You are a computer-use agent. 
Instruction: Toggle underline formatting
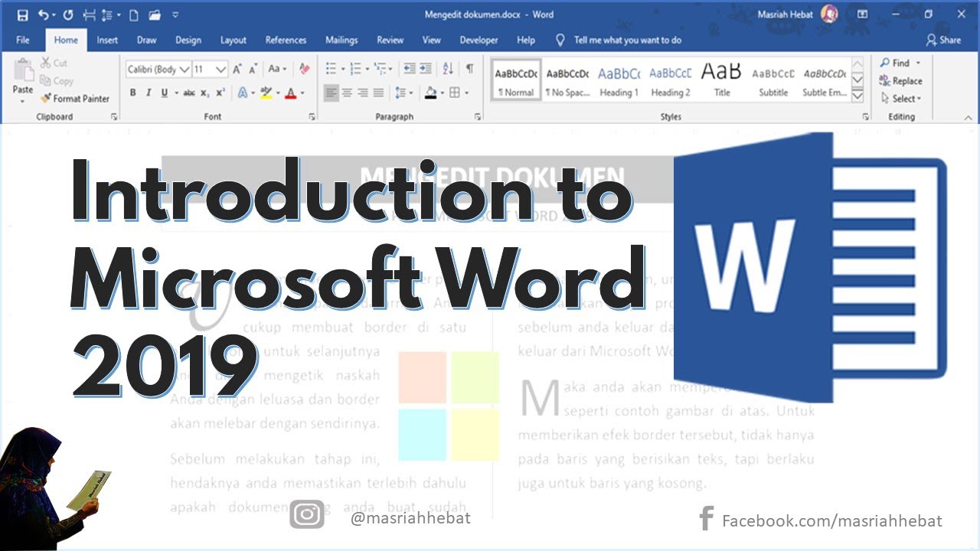(164, 93)
